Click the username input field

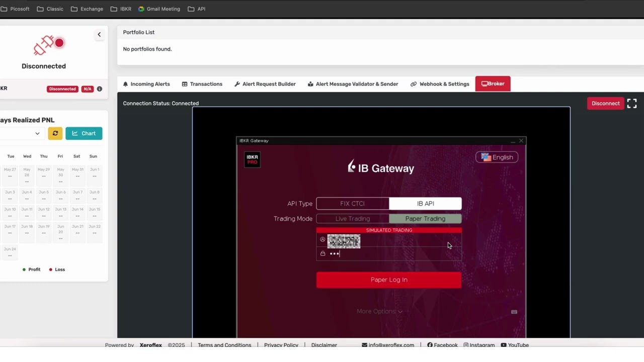(389, 241)
